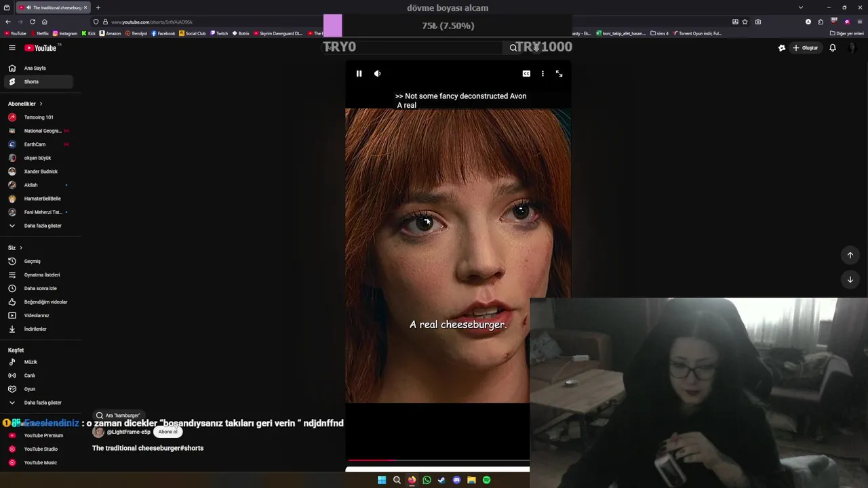
Task: Open the sims 4 bookmark folder
Action: 659,33
